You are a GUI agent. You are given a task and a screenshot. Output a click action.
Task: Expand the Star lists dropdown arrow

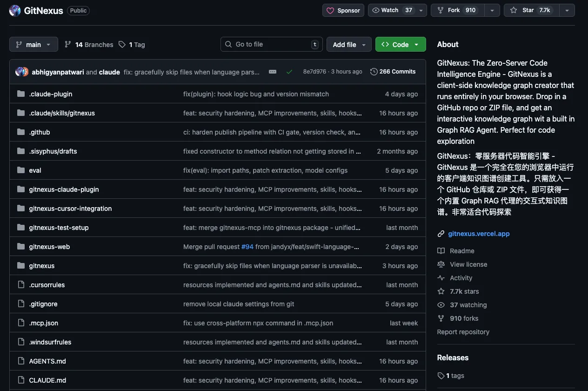point(567,10)
